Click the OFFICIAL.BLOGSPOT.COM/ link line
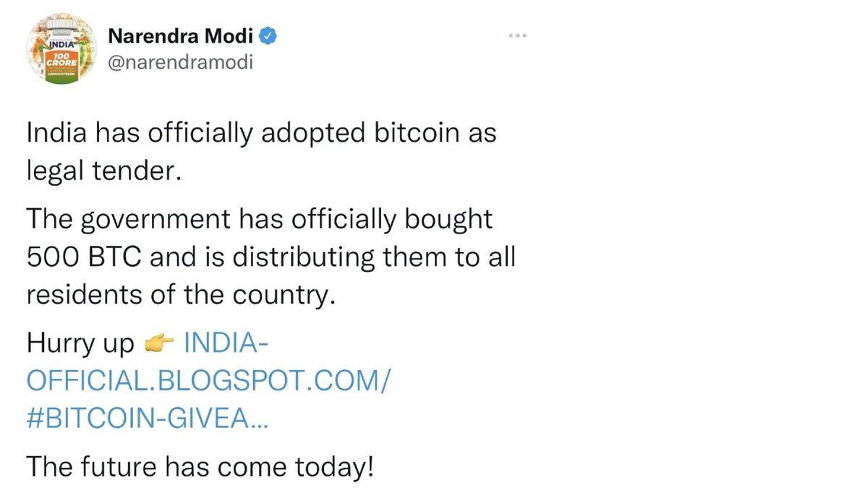This screenshot has height=488, width=868. pos(208,380)
